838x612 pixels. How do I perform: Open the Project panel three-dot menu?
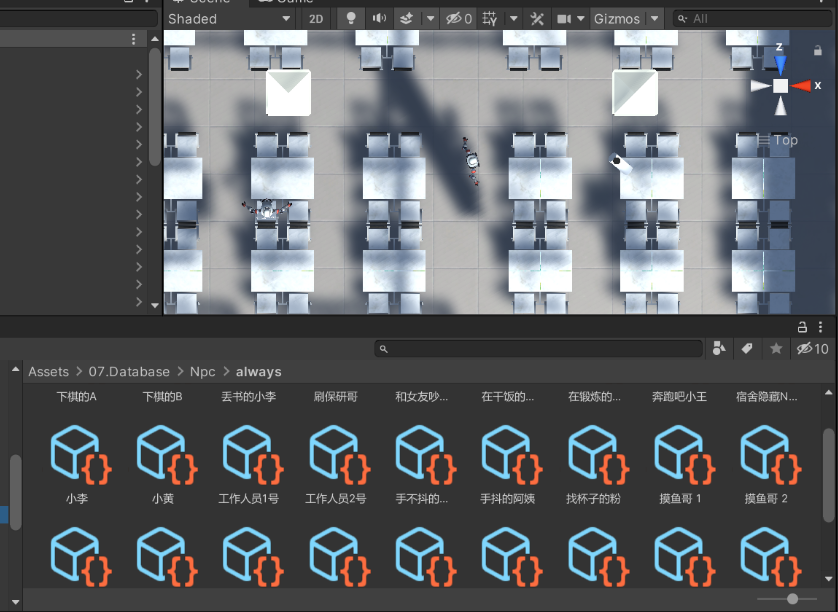point(820,327)
